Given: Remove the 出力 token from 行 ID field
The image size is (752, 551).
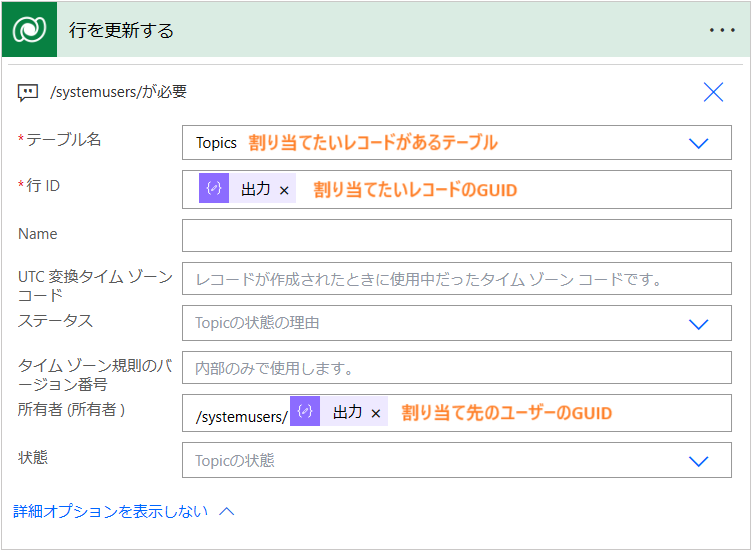Looking at the screenshot, I should 284,190.
